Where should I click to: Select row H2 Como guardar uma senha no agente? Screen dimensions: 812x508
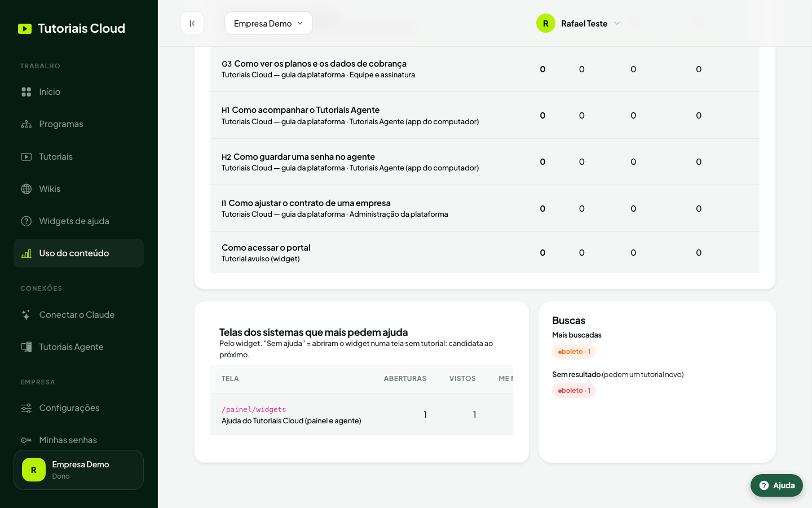tap(485, 162)
